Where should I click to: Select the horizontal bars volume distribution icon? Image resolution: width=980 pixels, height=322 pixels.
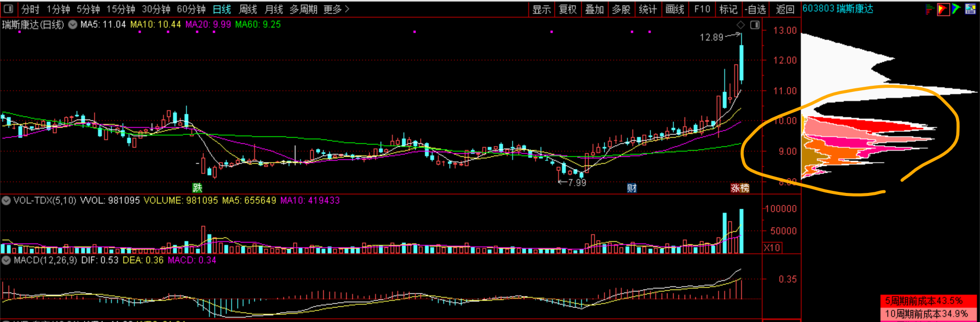point(929,9)
